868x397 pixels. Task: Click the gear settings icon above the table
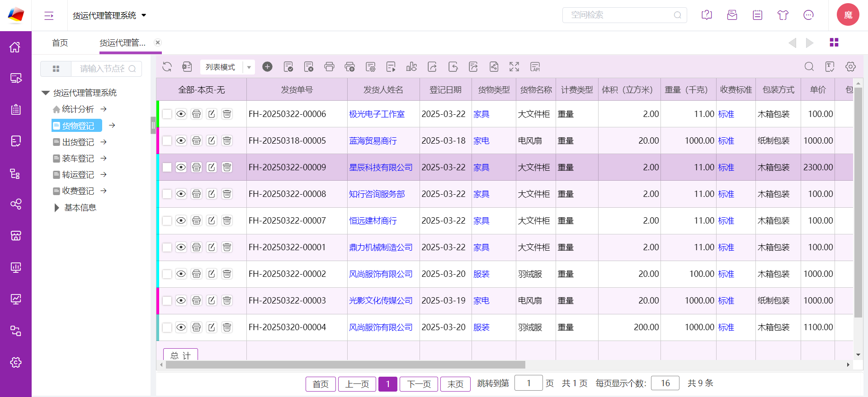(850, 67)
